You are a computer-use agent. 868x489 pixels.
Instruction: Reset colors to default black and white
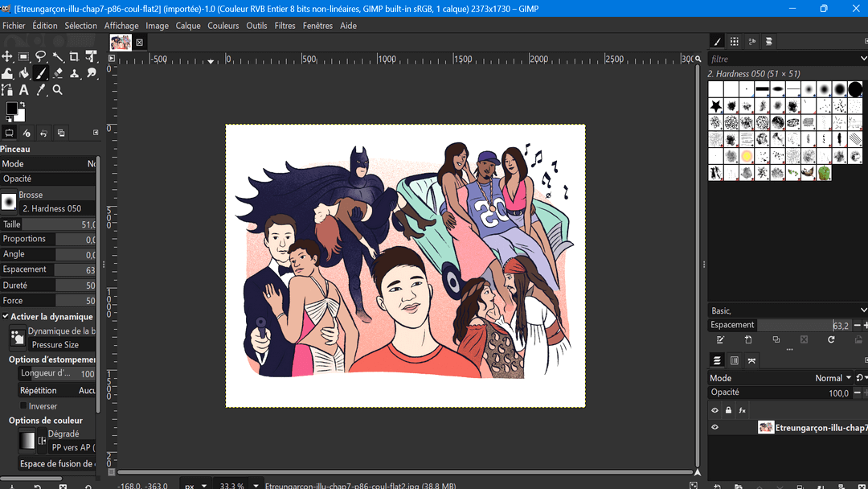point(9,118)
